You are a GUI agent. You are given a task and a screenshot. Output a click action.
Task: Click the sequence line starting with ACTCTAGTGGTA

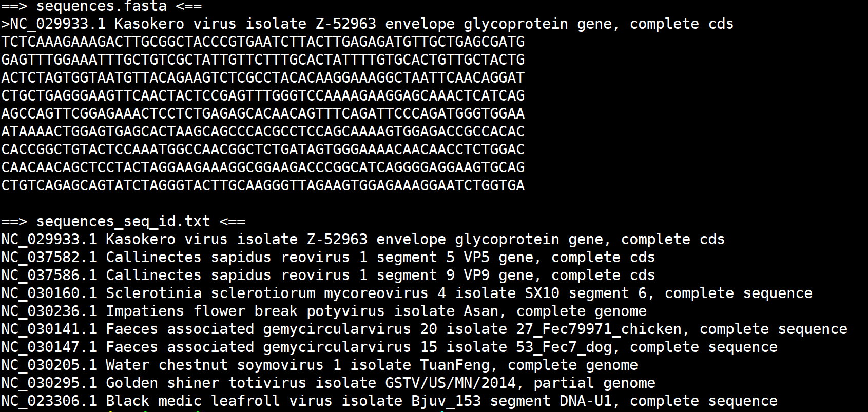tap(263, 78)
